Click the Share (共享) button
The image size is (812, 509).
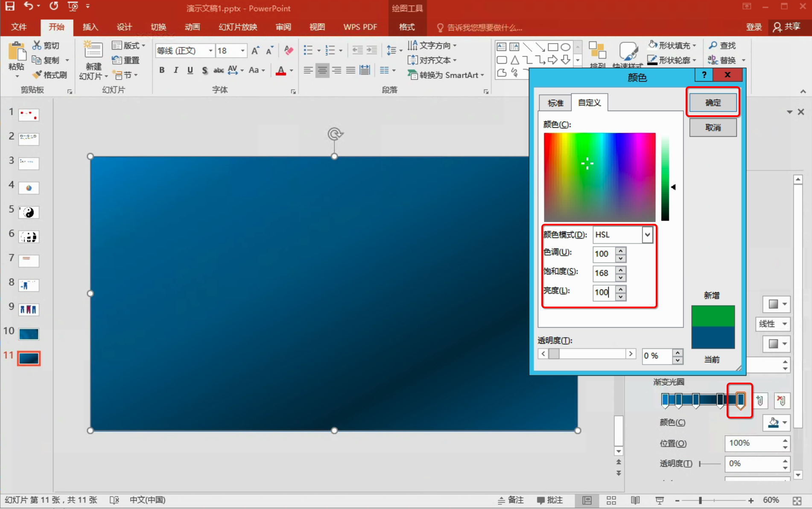[x=786, y=27]
